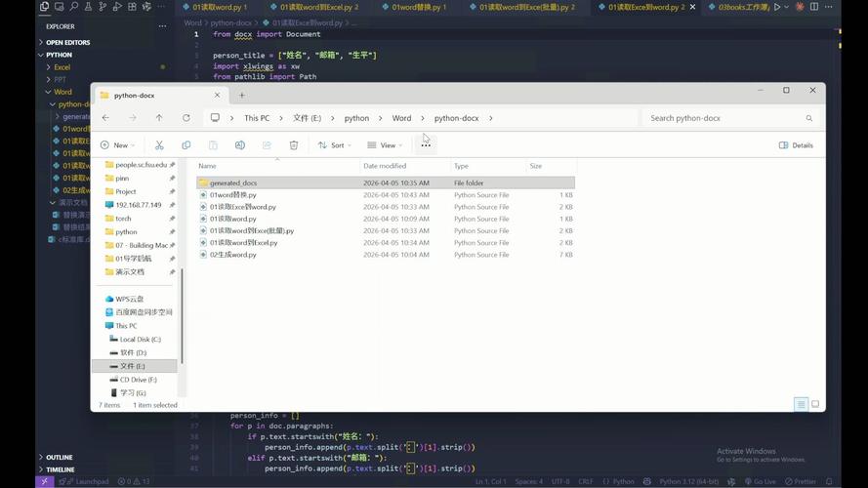Viewport: 868px width, 488px height.
Task: Click the 文件 (E:) breadcrumb in address bar
Action: pos(308,118)
